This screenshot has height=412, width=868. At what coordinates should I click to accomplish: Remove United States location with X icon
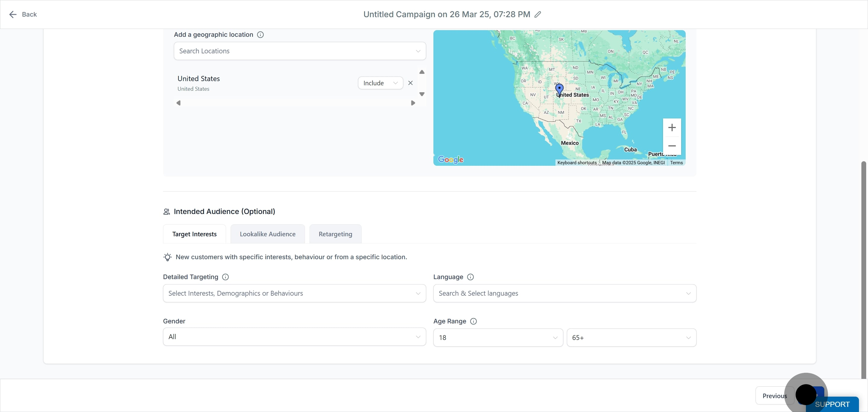coord(410,83)
